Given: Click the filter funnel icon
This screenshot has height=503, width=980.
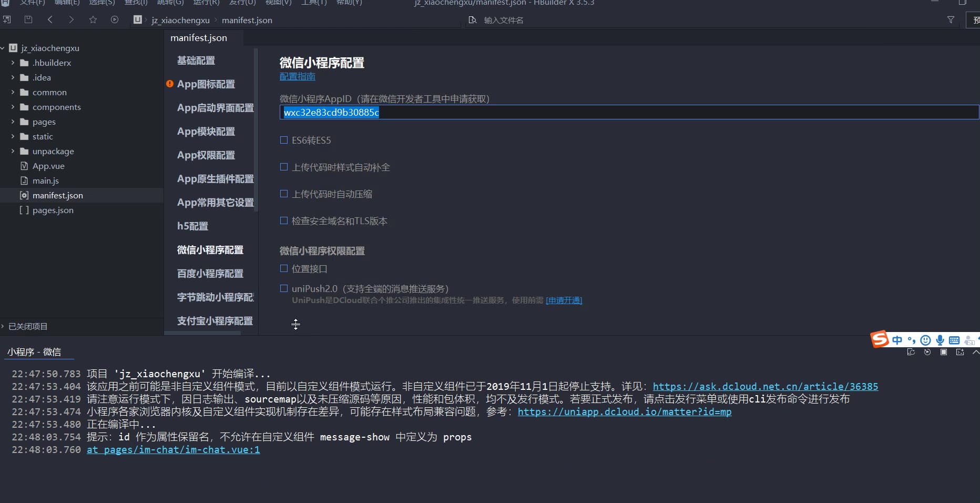Looking at the screenshot, I should pyautogui.click(x=951, y=20).
